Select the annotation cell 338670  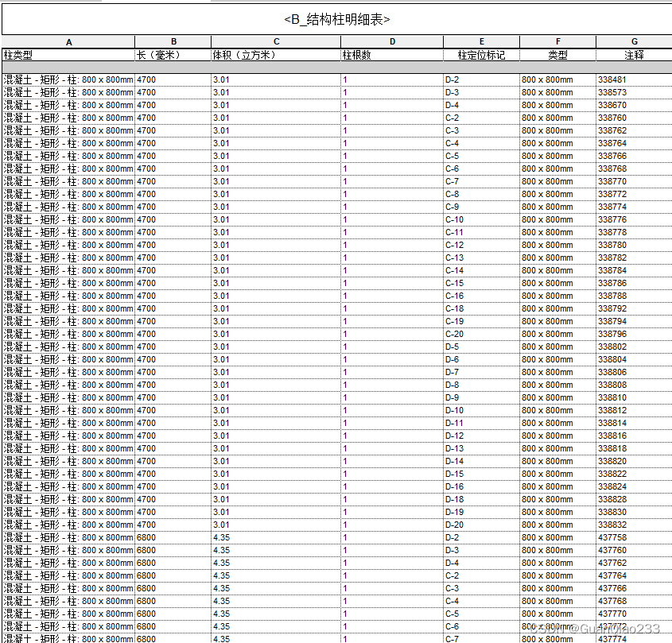635,105
